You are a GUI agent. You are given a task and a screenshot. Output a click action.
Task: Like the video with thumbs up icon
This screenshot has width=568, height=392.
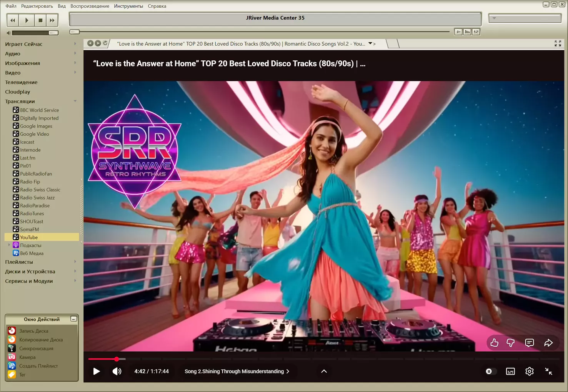pos(494,343)
